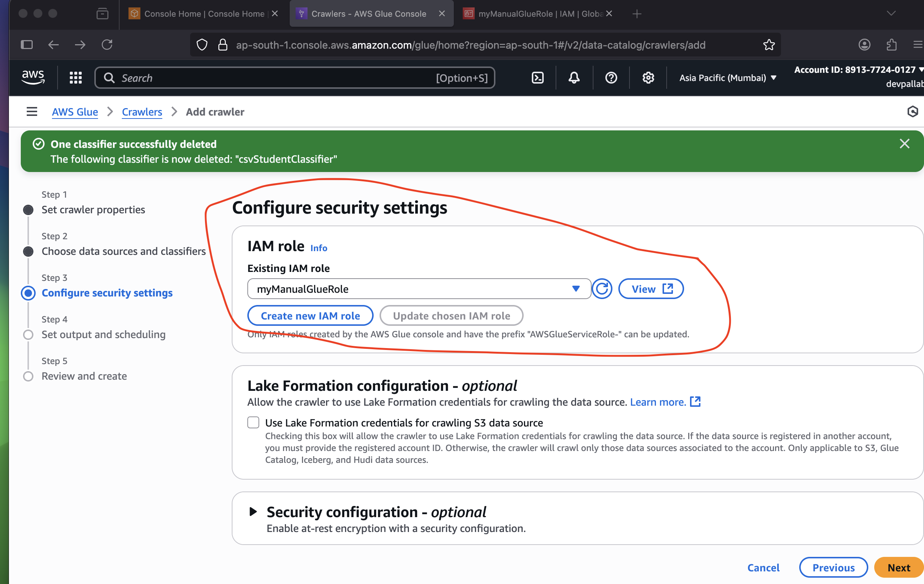Screen dimensions: 924x584
Task: Click the Crawlers breadcrumb link
Action: tap(141, 112)
